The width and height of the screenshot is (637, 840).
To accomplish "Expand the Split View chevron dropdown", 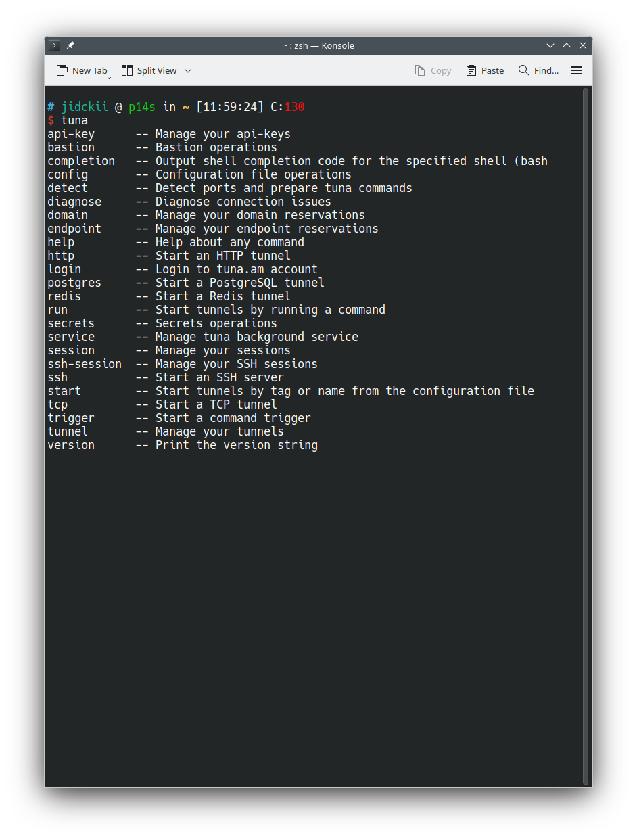I will 188,70.
